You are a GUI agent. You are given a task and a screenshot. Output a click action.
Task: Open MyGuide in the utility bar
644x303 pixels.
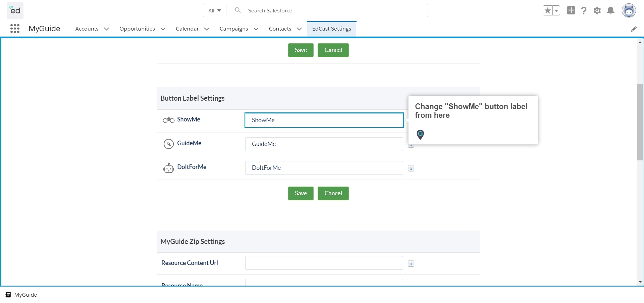point(21,295)
